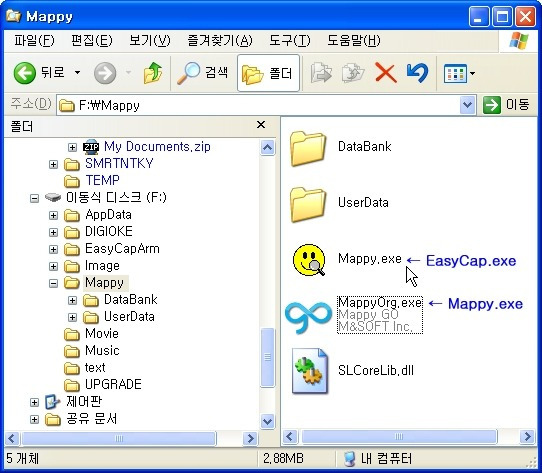542x473 pixels.
Task: Click tree pane horizontal scroll left arrow
Action: (12, 438)
